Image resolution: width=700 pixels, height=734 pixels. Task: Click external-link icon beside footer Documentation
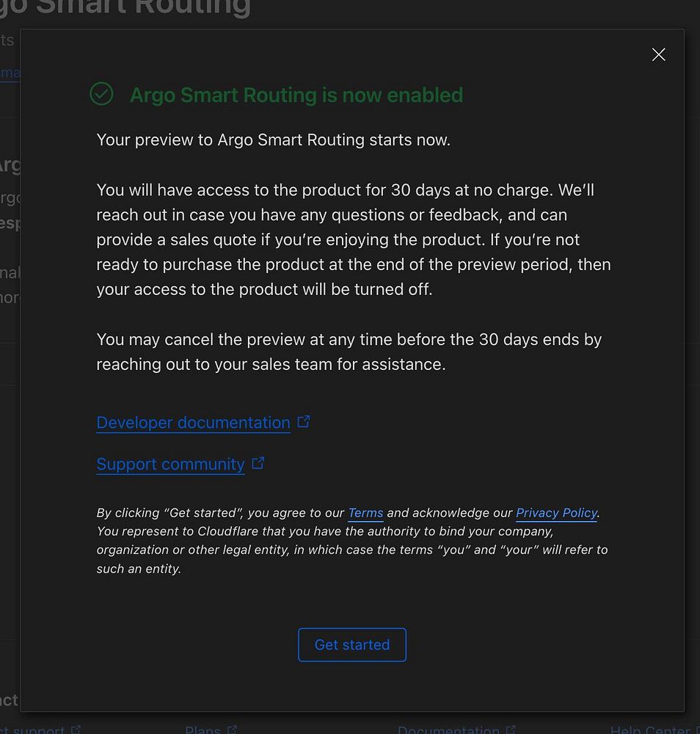coord(511,730)
